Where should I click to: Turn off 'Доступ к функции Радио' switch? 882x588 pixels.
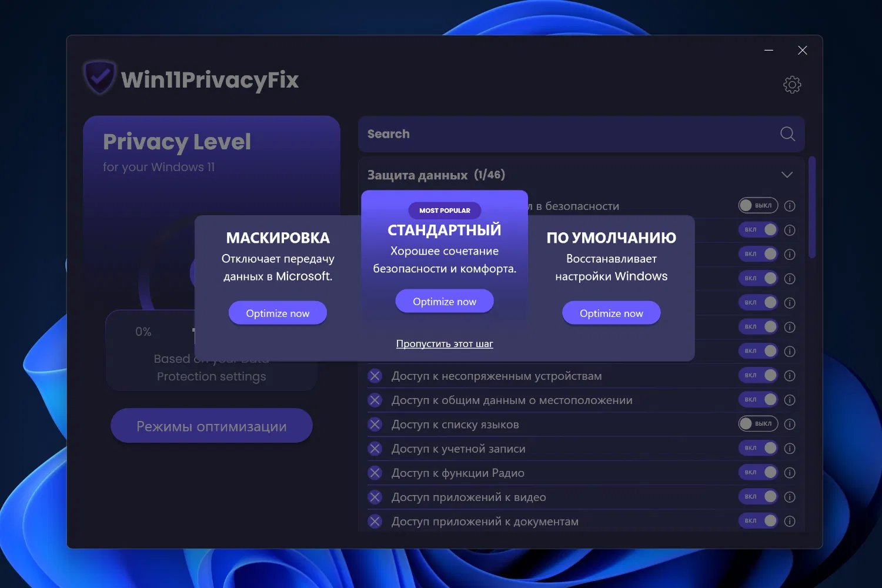[758, 472]
